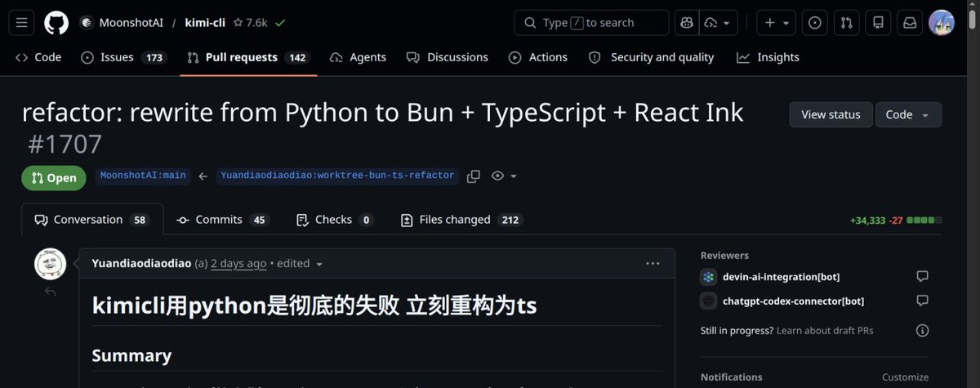Select the Conversation tab
980x388 pixels.
point(92,220)
